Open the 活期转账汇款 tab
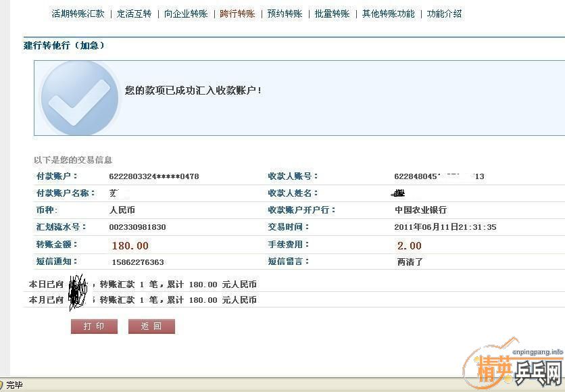This screenshot has height=392, width=565. (78, 14)
